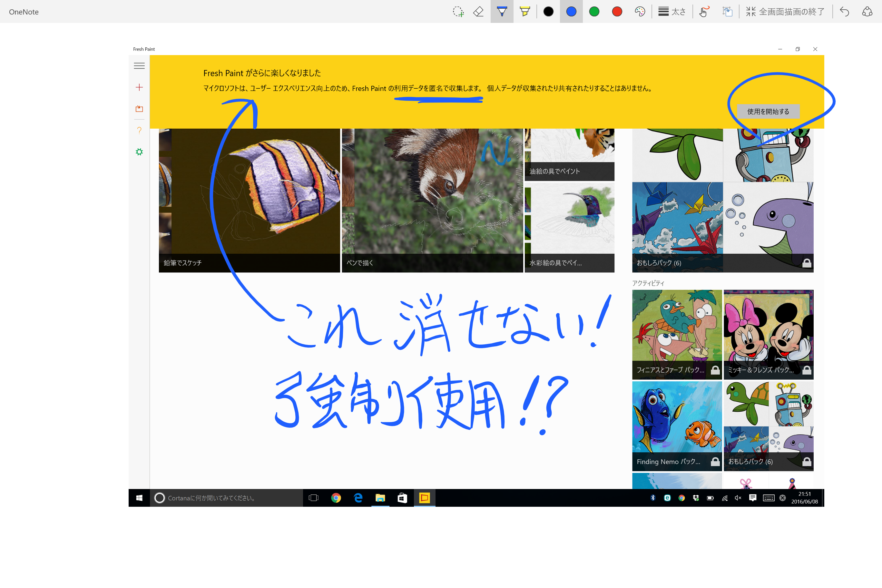This screenshot has height=588, width=882.
Task: Click heading Fresh Paint がさらに楽しくなりました
Action: click(262, 73)
